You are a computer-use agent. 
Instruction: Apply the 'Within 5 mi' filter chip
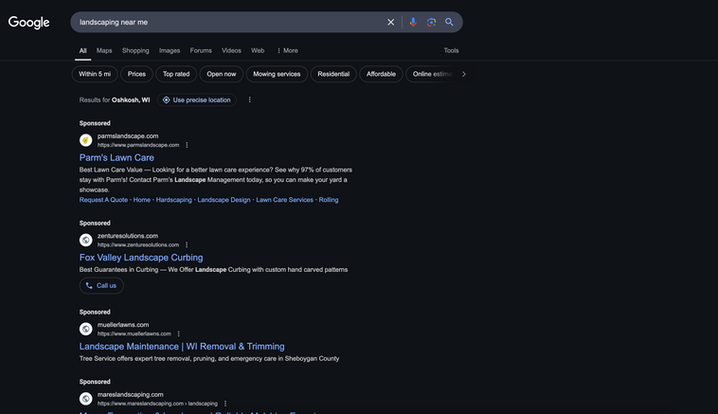coord(95,74)
